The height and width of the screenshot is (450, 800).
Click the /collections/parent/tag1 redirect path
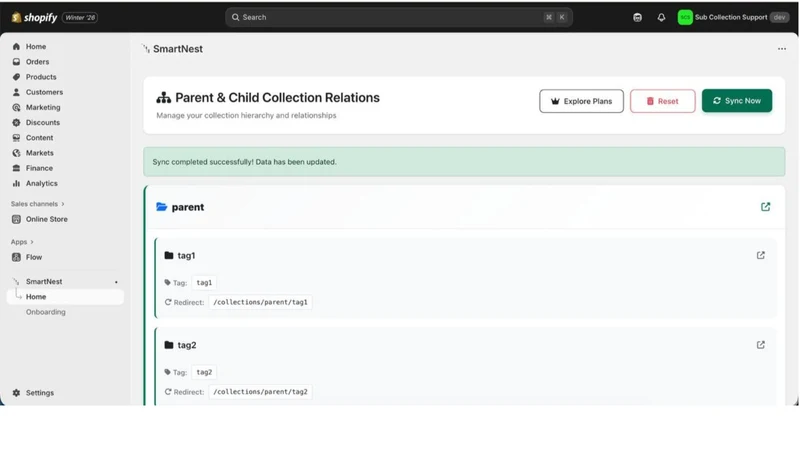(260, 302)
